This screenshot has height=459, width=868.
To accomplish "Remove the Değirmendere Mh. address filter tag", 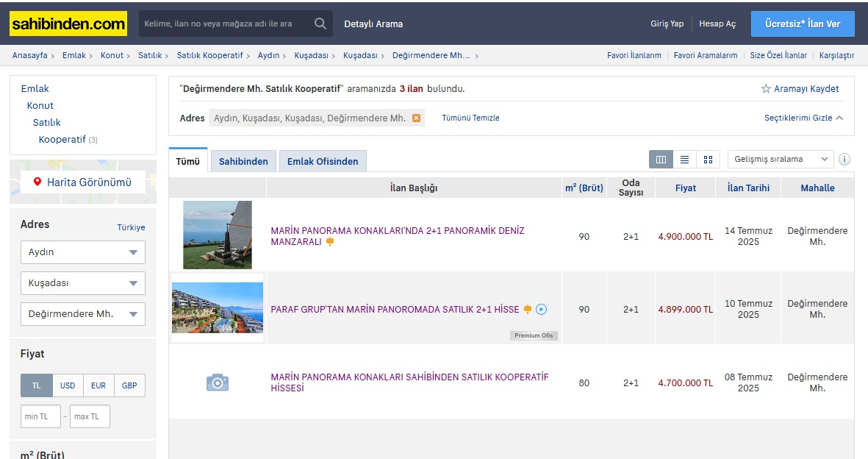I will tap(416, 118).
